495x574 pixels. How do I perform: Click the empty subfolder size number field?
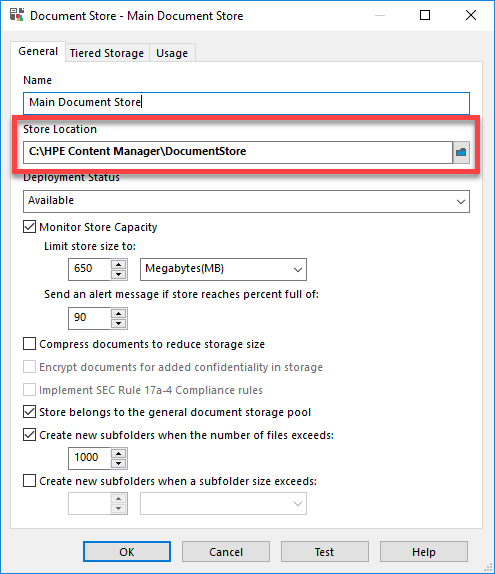coord(89,504)
